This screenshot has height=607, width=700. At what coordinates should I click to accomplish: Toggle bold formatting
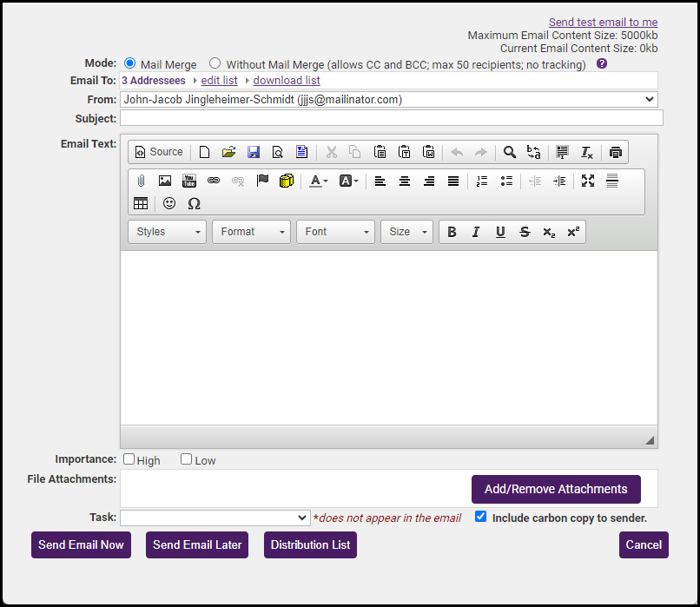[452, 232]
